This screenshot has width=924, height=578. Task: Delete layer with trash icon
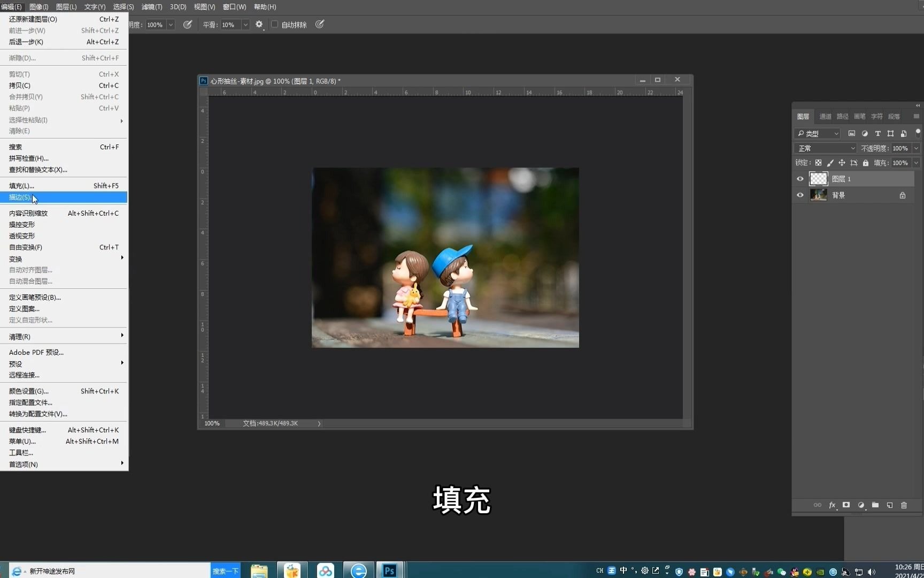point(904,505)
